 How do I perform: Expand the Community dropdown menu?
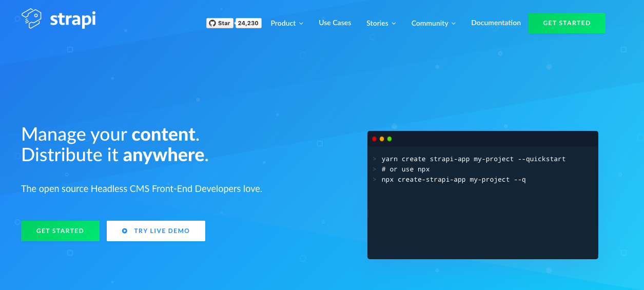[434, 23]
